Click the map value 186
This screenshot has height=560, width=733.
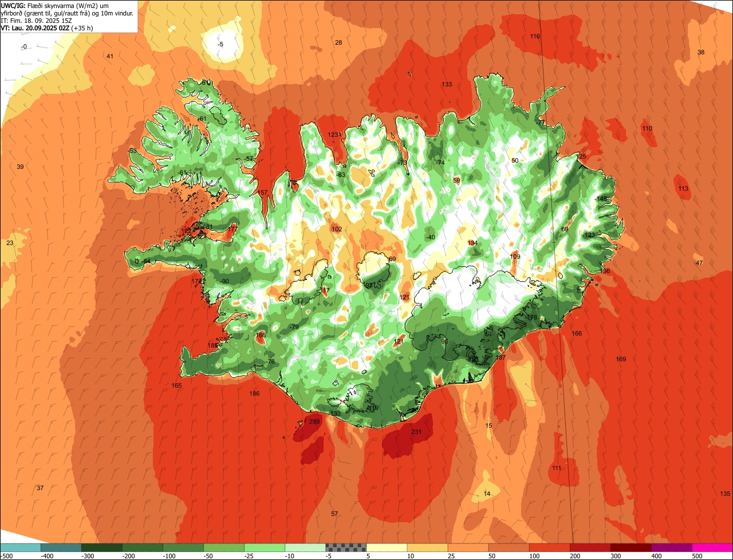[255, 393]
